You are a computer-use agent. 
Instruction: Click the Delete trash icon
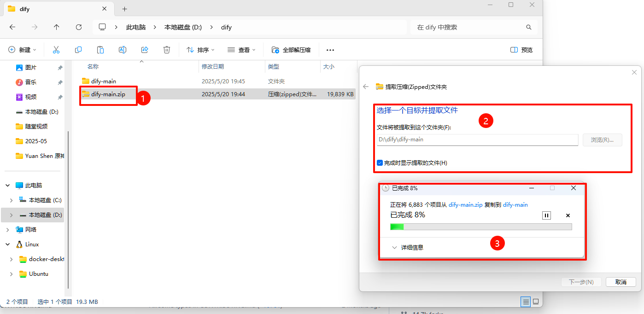click(167, 50)
